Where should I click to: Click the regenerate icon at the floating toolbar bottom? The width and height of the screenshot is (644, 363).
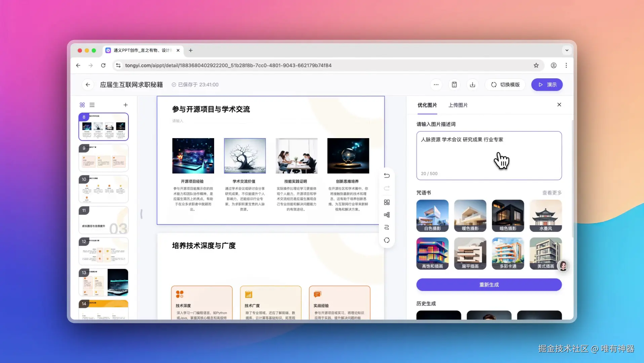pyautogui.click(x=387, y=240)
